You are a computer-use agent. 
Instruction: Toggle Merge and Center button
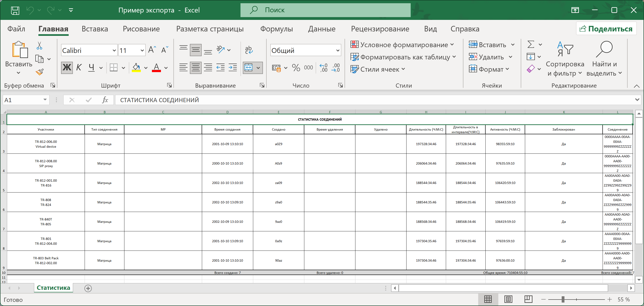pos(249,68)
